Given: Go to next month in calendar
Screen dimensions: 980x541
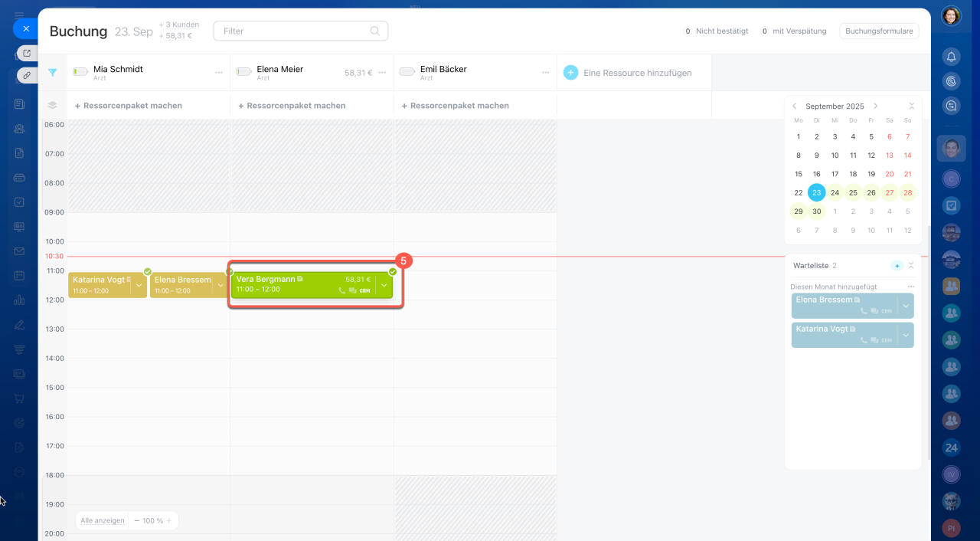Looking at the screenshot, I should pos(876,107).
